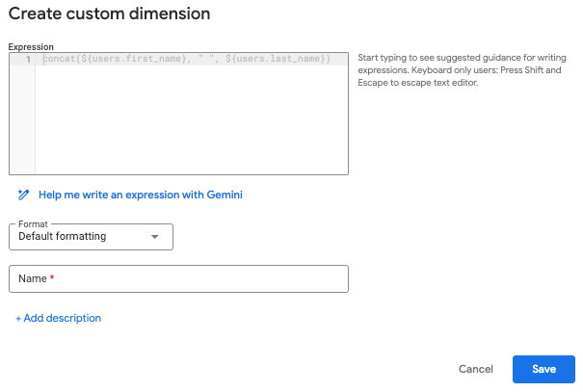Click the Create custom dimension heading
Screen dimensions: 583x392
pyautogui.click(x=109, y=13)
